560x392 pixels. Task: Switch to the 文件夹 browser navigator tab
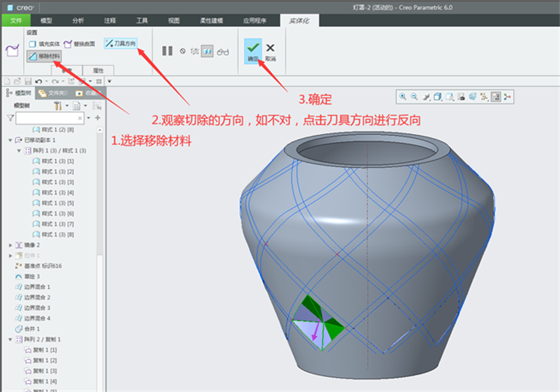click(53, 93)
